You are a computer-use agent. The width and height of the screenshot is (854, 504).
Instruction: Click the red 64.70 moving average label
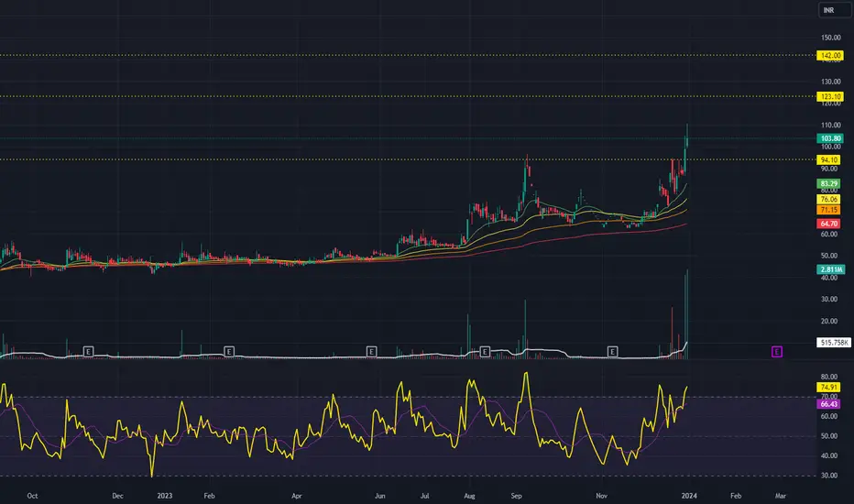pyautogui.click(x=828, y=224)
